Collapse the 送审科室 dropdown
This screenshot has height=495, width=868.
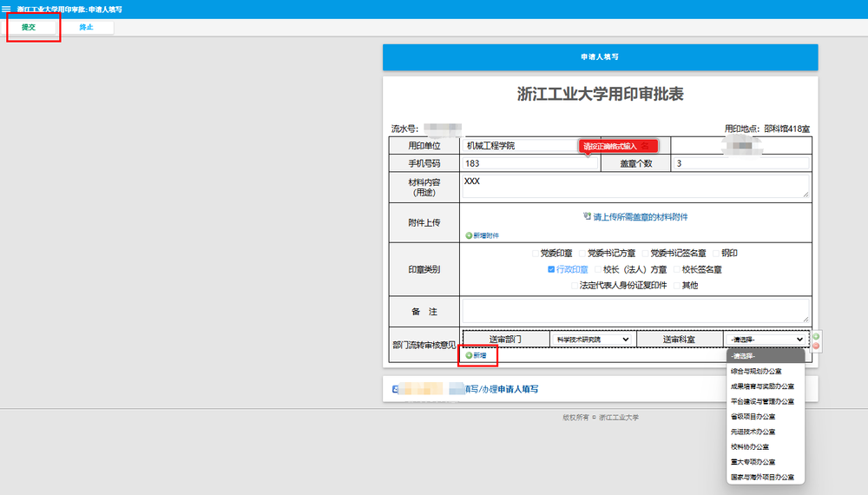pos(766,339)
